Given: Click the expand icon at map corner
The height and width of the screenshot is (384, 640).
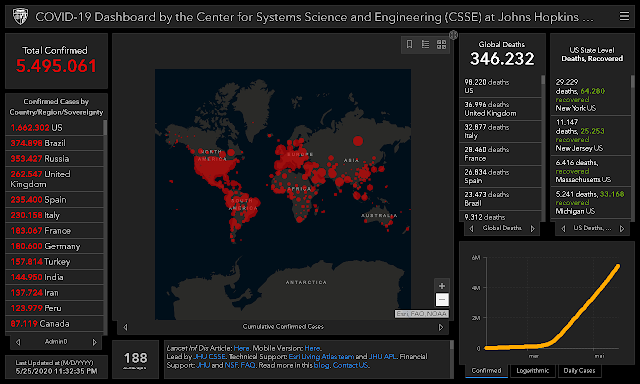Looking at the screenshot, I should pos(453,35).
